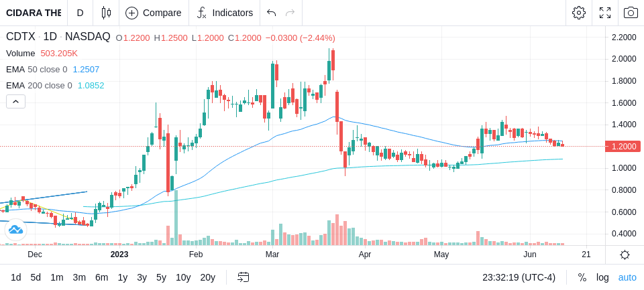Select the 5y time range
The height and width of the screenshot is (290, 644).
pyautogui.click(x=161, y=278)
